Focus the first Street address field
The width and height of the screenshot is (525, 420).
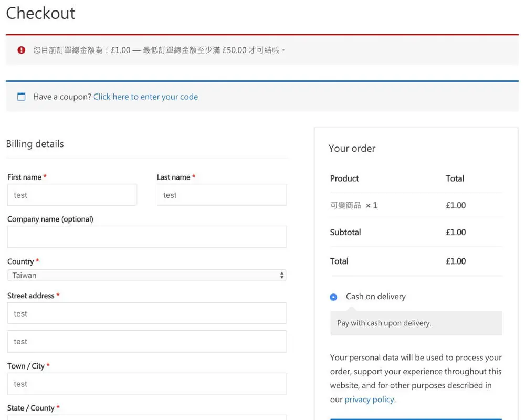tap(146, 313)
